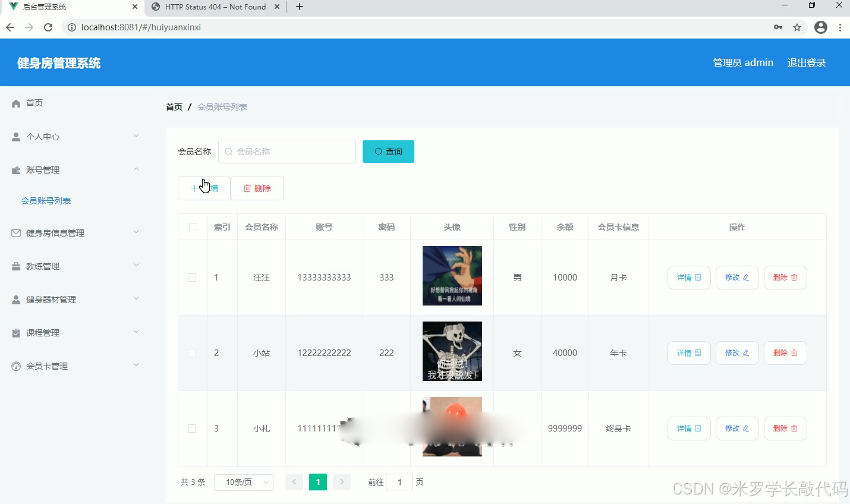Click the 查询 search button
This screenshot has height=504, width=850.
click(388, 151)
